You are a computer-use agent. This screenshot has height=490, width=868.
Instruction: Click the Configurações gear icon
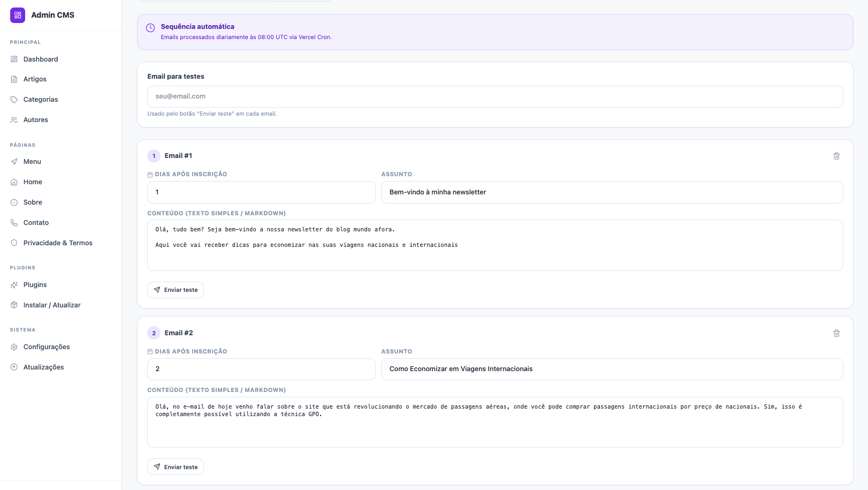(14, 347)
